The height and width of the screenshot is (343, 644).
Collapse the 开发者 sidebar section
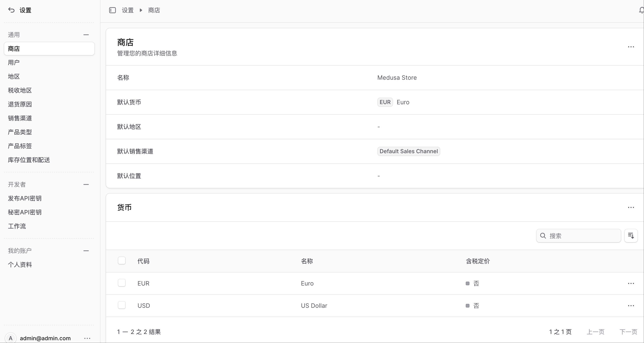pyautogui.click(x=86, y=184)
